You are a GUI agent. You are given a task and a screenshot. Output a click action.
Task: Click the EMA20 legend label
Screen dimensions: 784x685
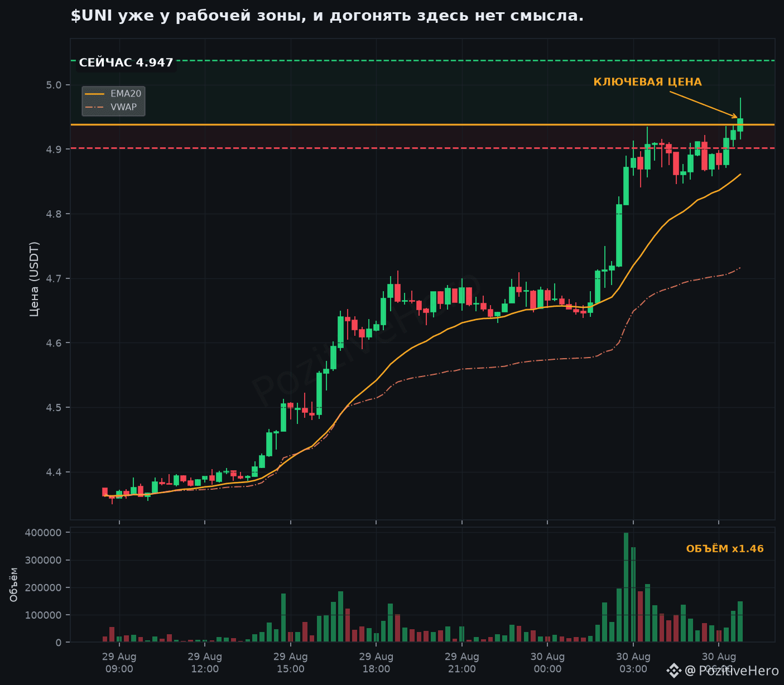(126, 94)
